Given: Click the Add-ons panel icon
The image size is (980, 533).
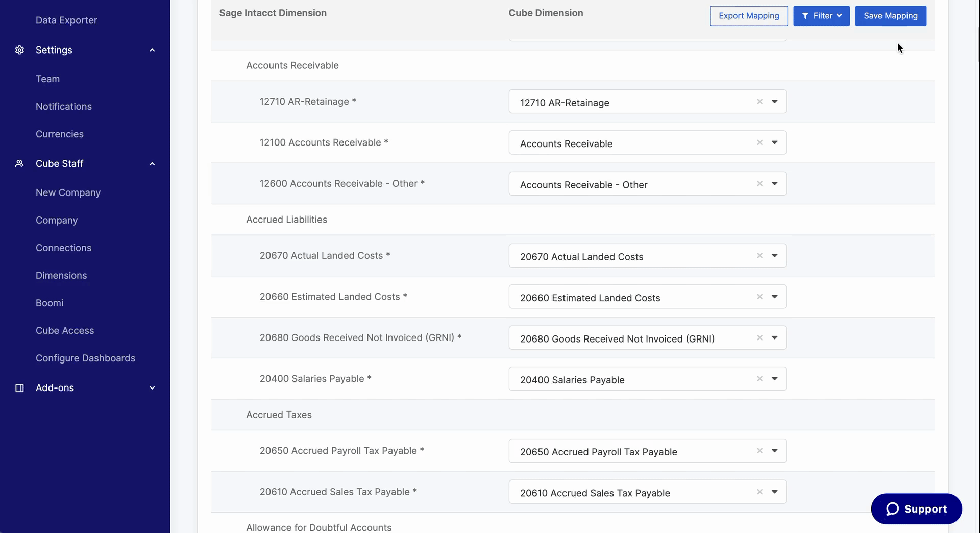Looking at the screenshot, I should point(19,388).
